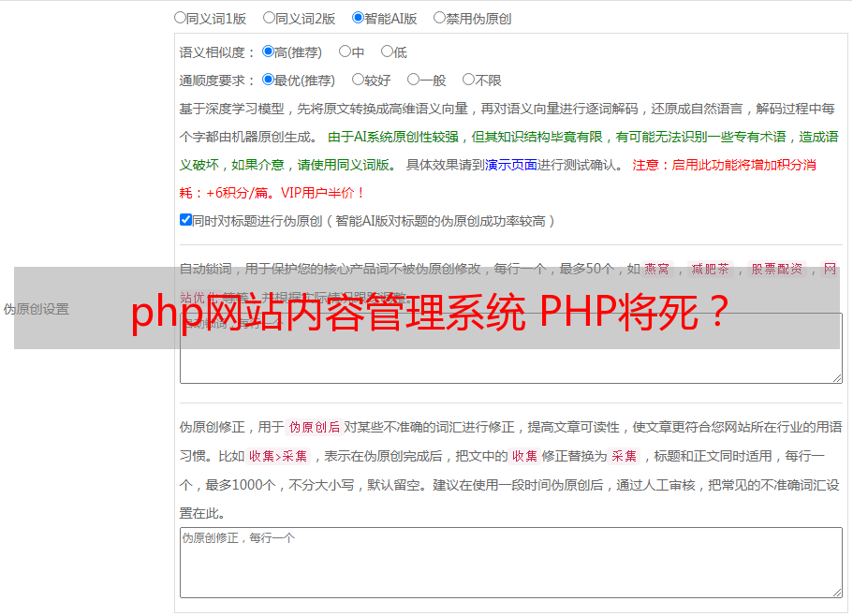Set 语义相似度 to 低
853x616 pixels.
pyautogui.click(x=387, y=51)
